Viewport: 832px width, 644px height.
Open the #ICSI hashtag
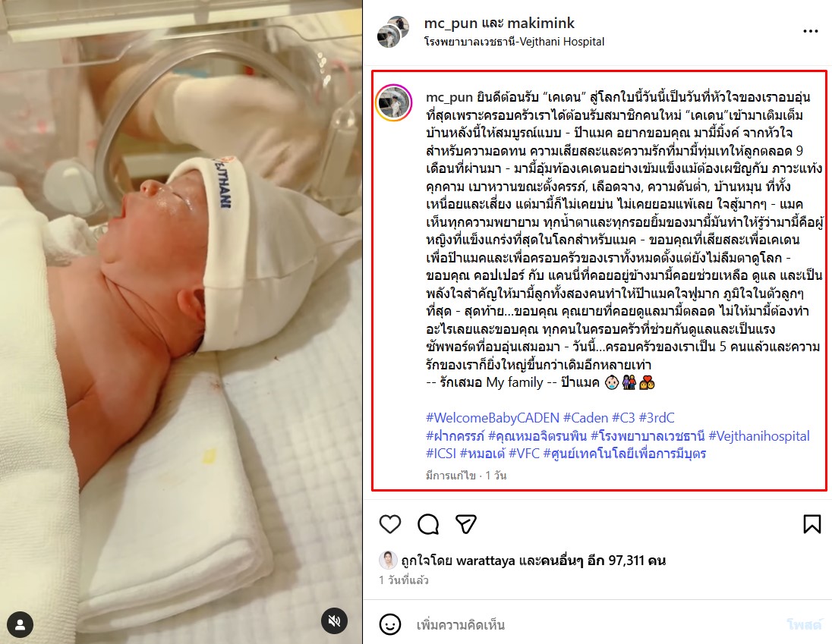point(441,454)
